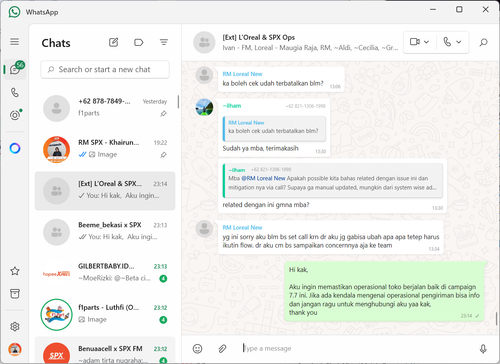
Task: Open the Status updates tab
Action: [15, 115]
